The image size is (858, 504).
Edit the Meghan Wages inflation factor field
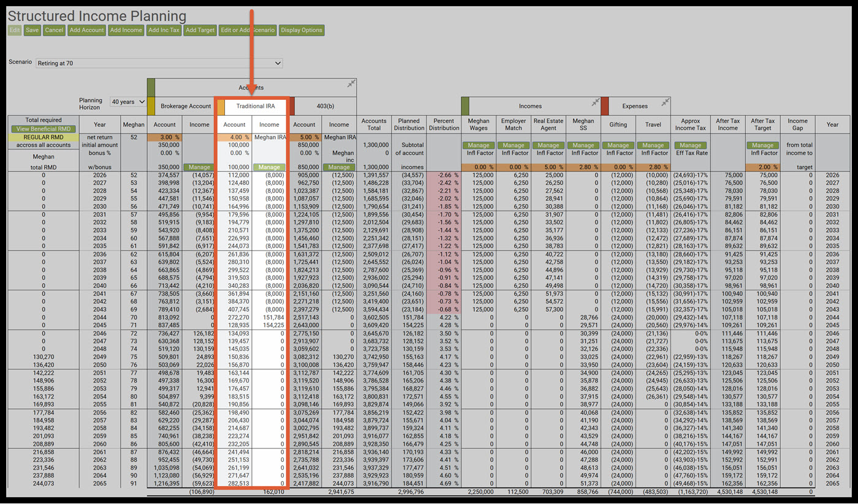click(479, 167)
